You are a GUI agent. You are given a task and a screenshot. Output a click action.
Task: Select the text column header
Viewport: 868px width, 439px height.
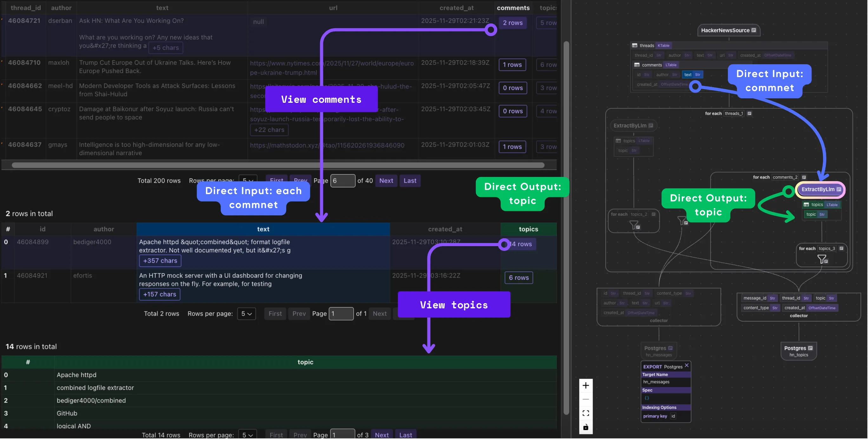tap(263, 229)
